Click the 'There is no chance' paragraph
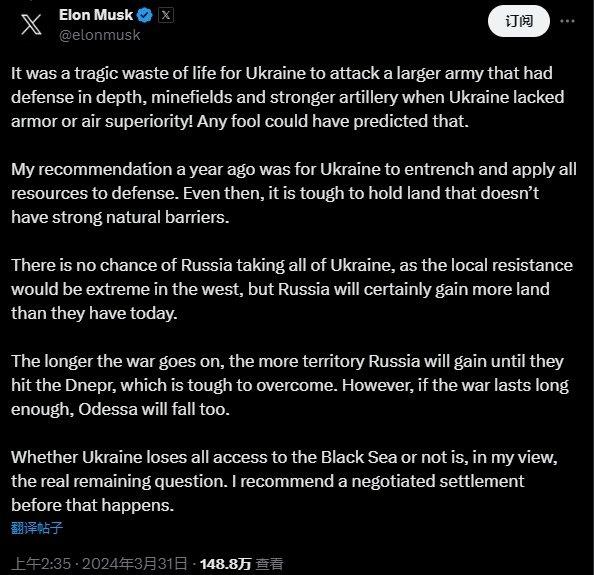This screenshot has width=594, height=575. pos(292,289)
